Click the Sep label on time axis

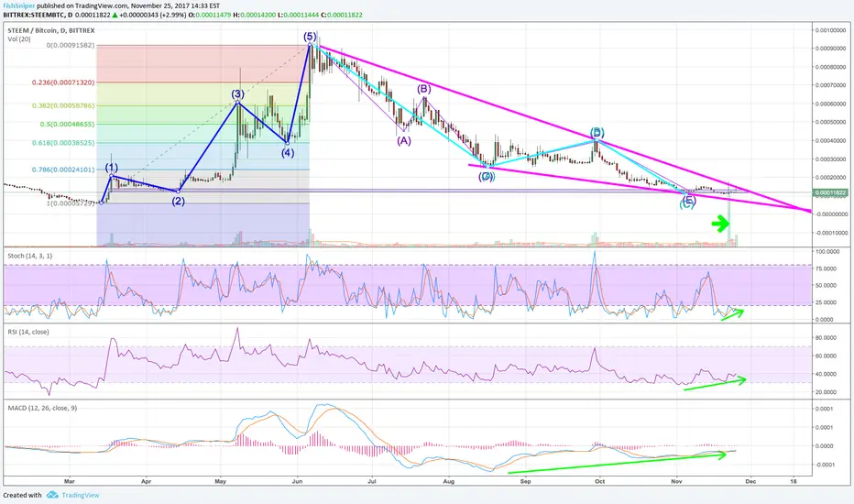[525, 481]
